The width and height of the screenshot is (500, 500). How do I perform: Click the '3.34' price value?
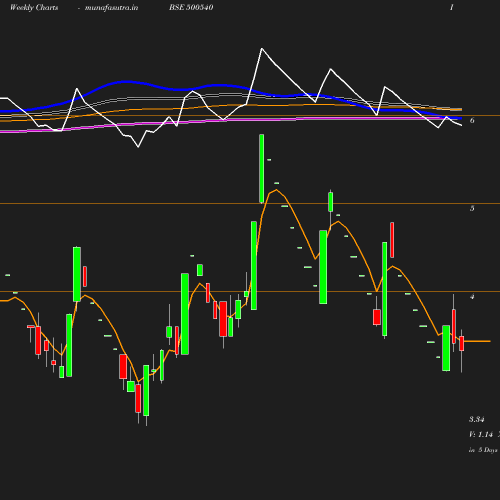[x=477, y=419]
